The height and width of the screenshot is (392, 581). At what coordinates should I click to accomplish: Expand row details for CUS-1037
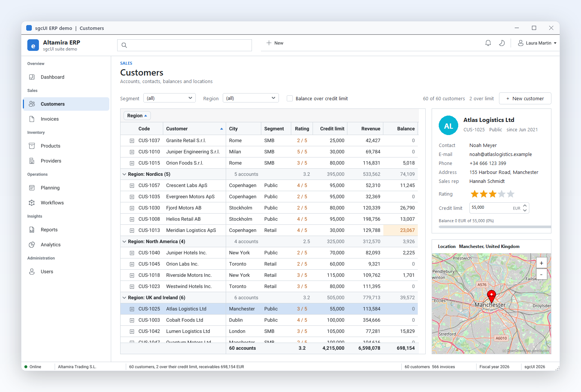coord(132,141)
